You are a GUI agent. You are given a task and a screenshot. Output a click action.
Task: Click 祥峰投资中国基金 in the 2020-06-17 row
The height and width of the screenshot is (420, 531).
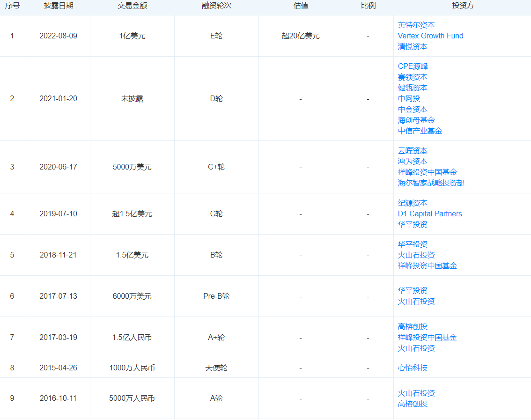pyautogui.click(x=428, y=172)
